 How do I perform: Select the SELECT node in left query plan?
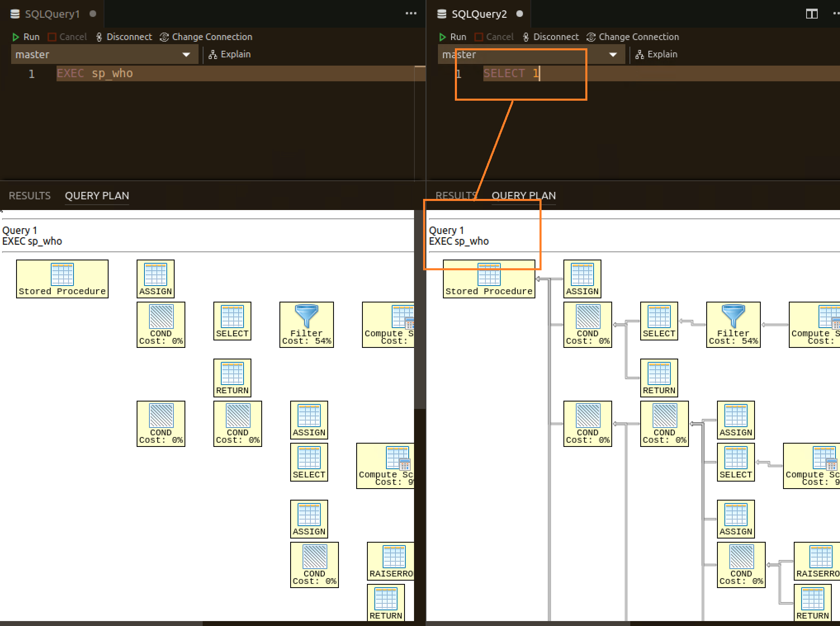[232, 321]
